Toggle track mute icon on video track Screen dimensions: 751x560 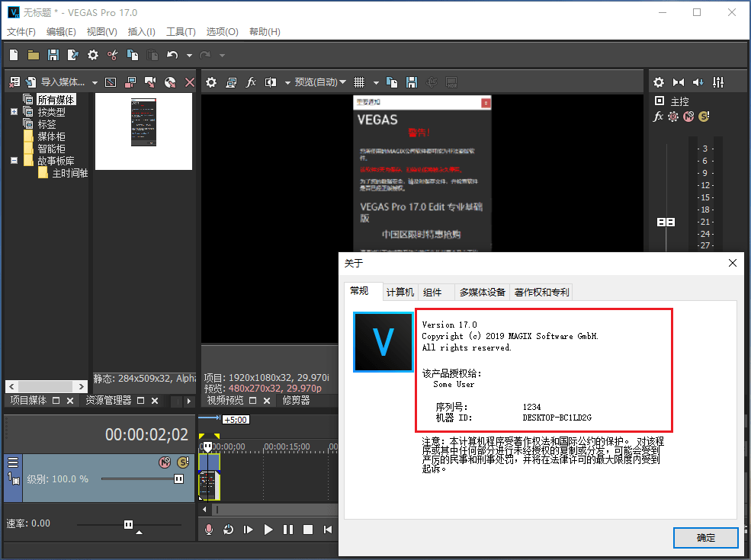click(165, 462)
